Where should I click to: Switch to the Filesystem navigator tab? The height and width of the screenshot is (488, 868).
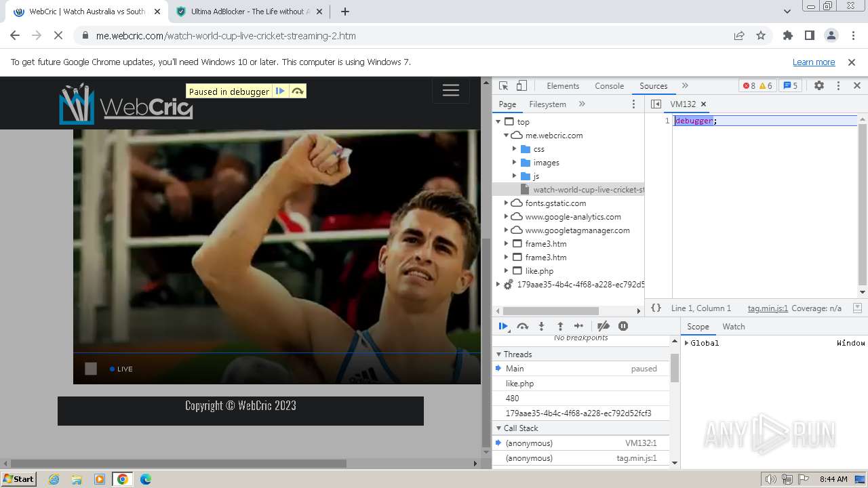[x=547, y=104]
